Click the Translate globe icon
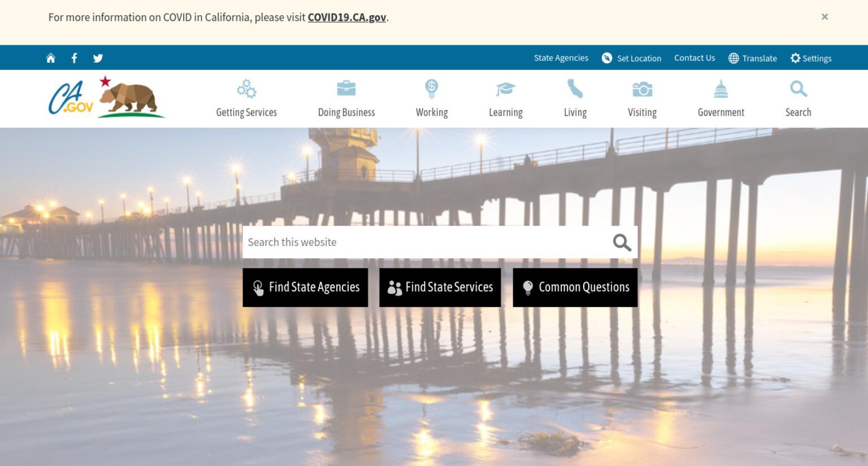 (x=734, y=58)
